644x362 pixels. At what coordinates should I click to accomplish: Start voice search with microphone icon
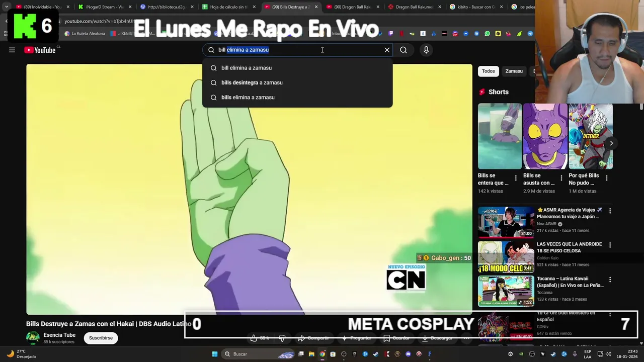426,50
